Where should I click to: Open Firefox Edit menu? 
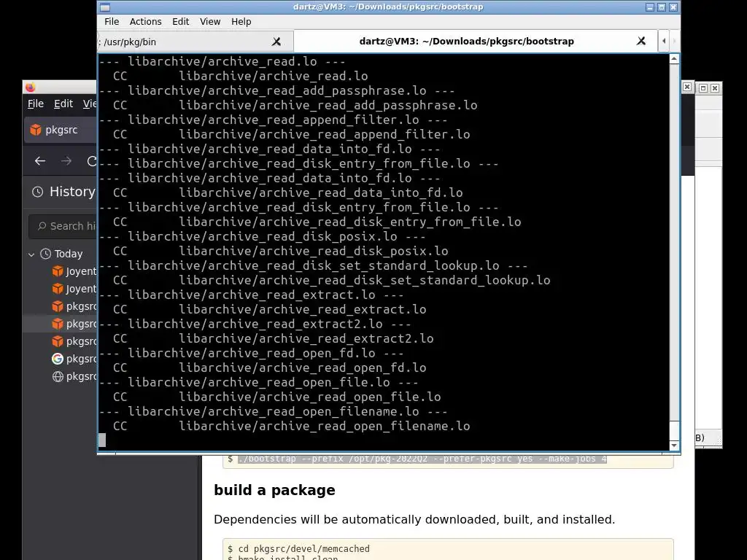63,104
